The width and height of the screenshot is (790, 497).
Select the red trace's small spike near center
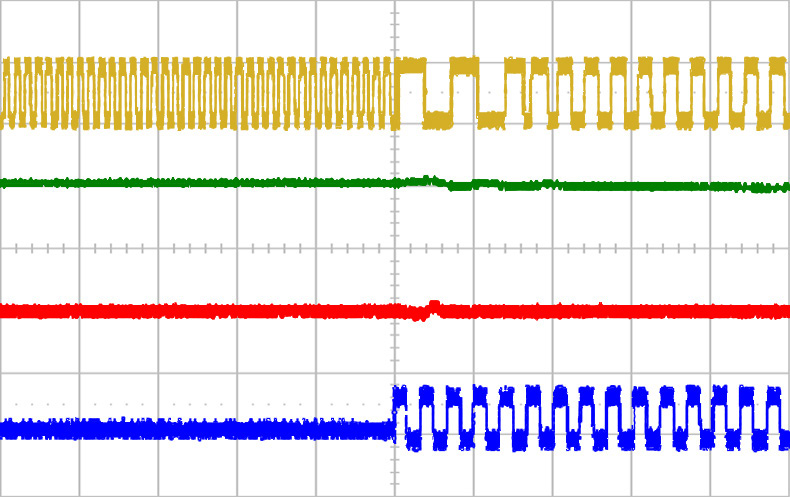pyautogui.click(x=434, y=304)
